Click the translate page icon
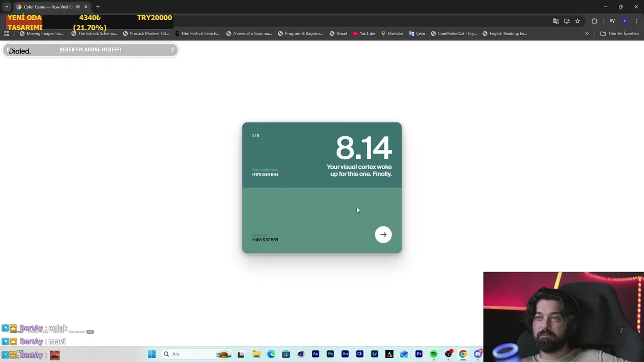This screenshot has width=644, height=362. click(556, 21)
